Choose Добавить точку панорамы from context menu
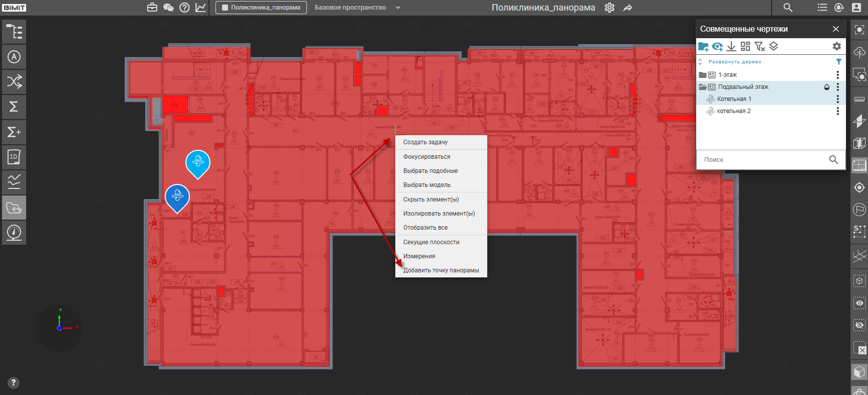Viewport: 868px width, 395px height. click(x=441, y=270)
